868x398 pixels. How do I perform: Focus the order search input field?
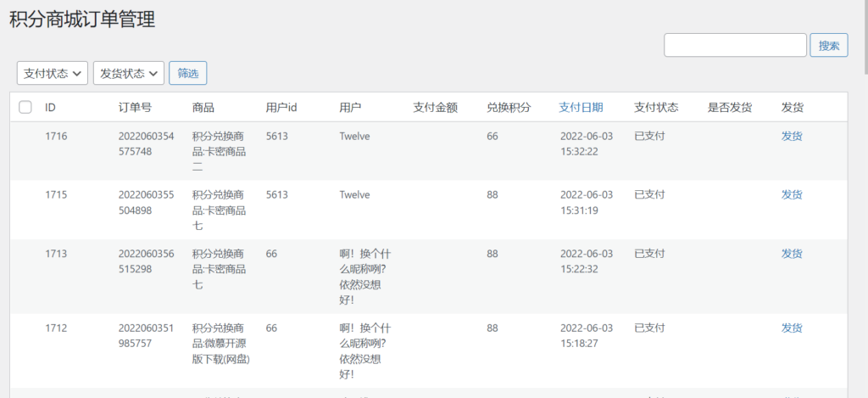pyautogui.click(x=735, y=46)
